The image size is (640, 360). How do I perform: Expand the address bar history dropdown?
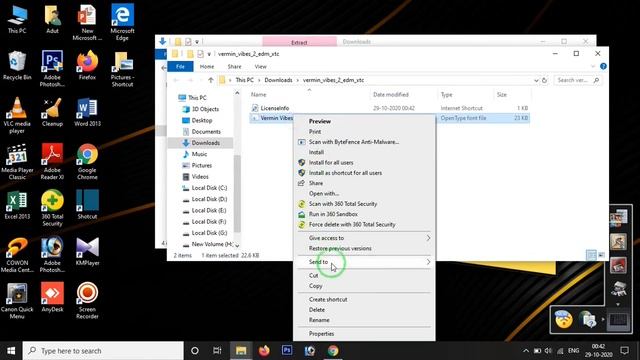tap(536, 80)
